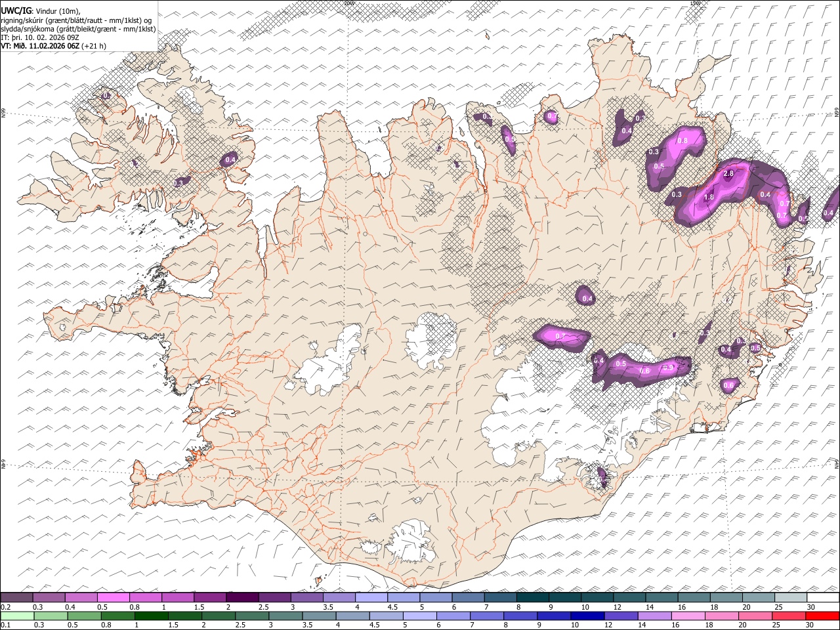
Task: Select upper legend light lavender swatch at 4
Action: (371, 597)
